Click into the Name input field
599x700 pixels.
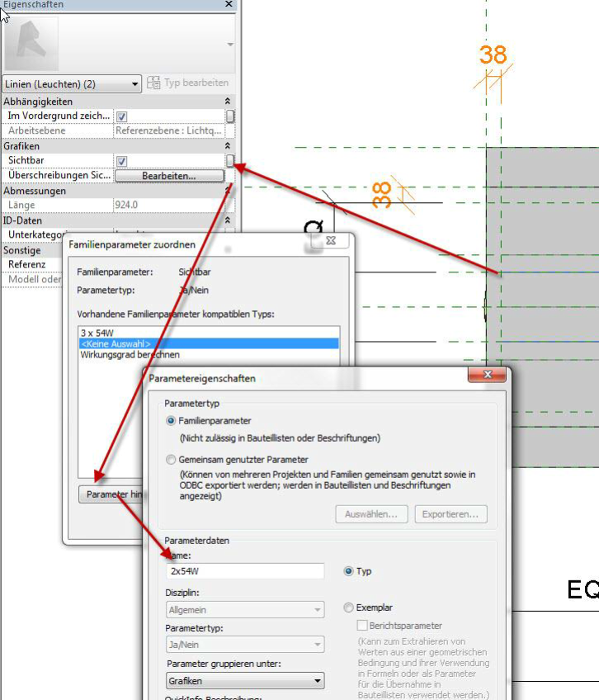(245, 571)
